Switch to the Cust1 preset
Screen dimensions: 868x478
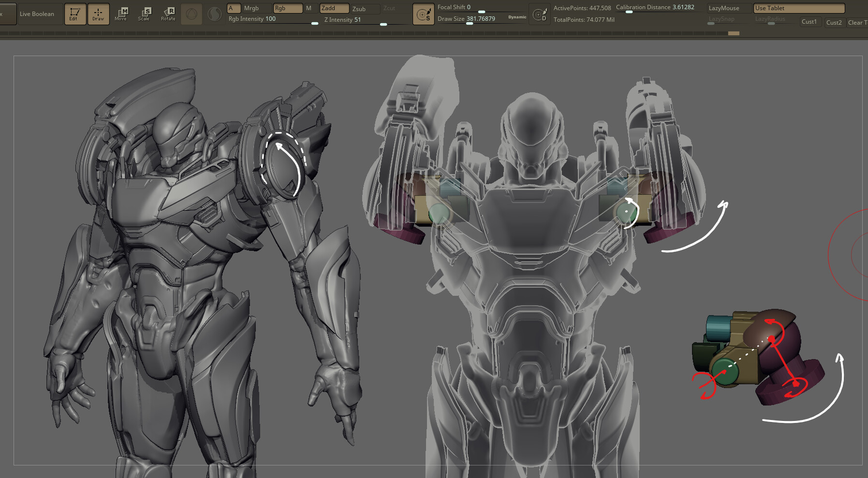(809, 22)
